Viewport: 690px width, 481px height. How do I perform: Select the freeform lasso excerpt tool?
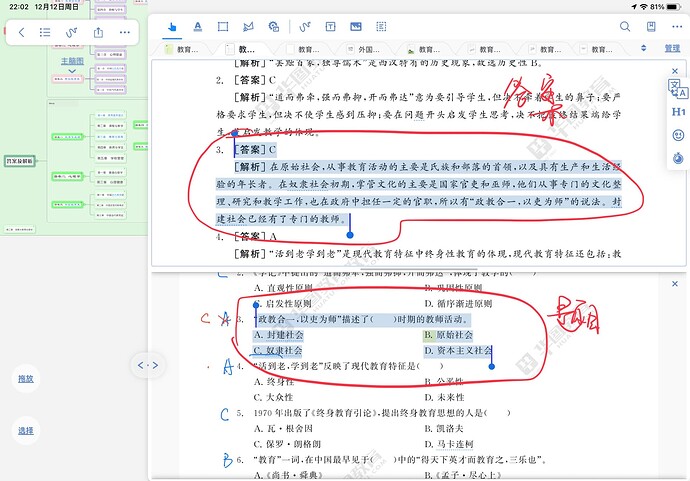tap(248, 27)
